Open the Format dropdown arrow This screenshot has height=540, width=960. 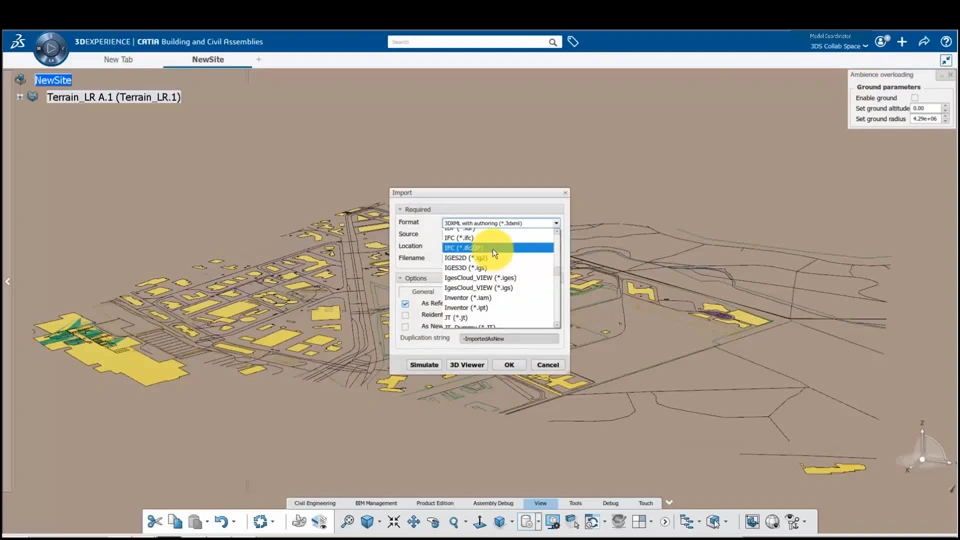click(x=556, y=223)
